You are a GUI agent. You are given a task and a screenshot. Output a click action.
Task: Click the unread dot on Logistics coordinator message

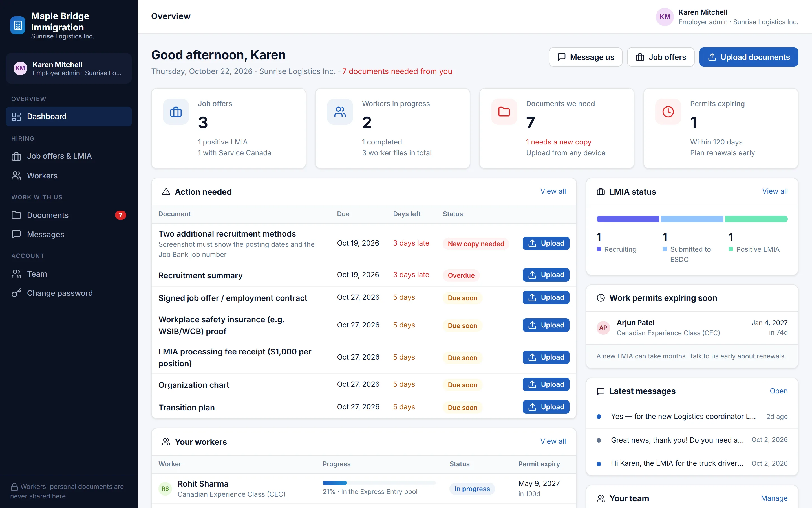point(599,417)
